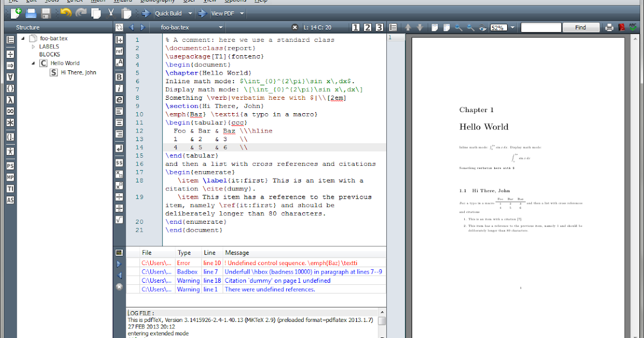644x338 pixels.
Task: Paste from clipboard toolbar icon
Action: 126,13
